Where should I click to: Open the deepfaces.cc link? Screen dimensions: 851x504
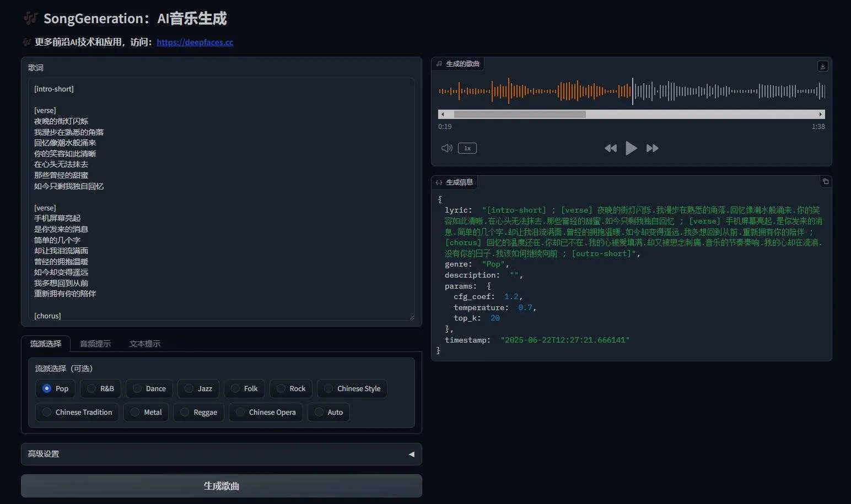pyautogui.click(x=195, y=42)
